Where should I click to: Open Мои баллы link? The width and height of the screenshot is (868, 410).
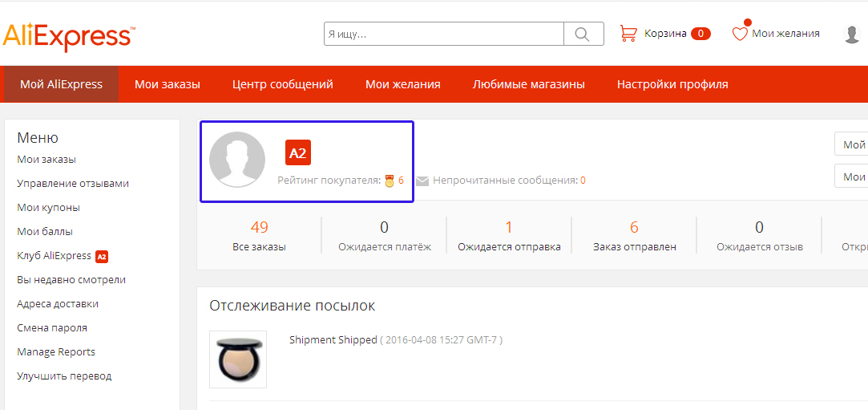pos(45,232)
